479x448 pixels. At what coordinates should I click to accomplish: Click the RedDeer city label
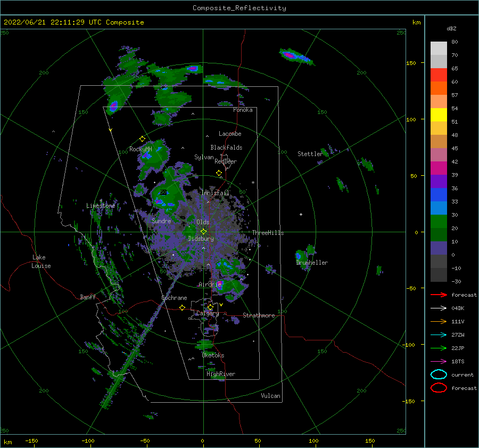pos(226,161)
